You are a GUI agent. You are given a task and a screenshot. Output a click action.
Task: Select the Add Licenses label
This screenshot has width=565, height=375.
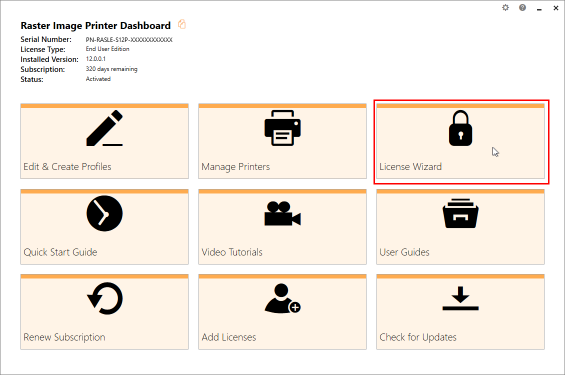point(229,337)
